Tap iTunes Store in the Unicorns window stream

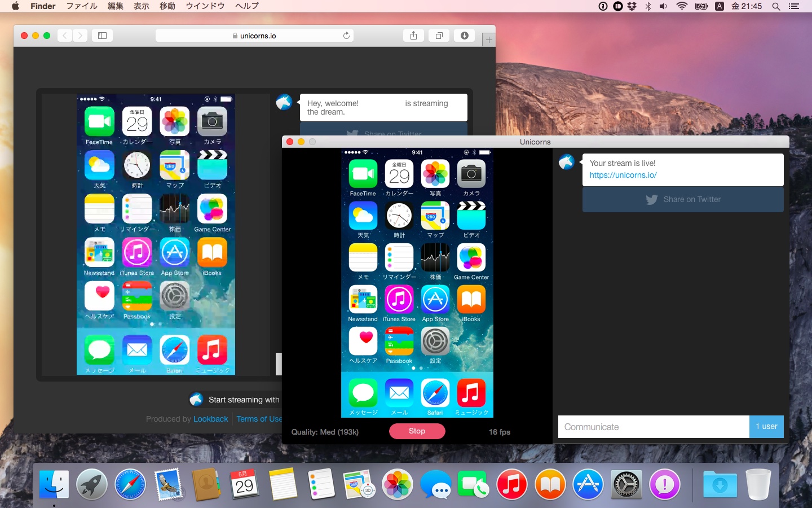point(399,300)
